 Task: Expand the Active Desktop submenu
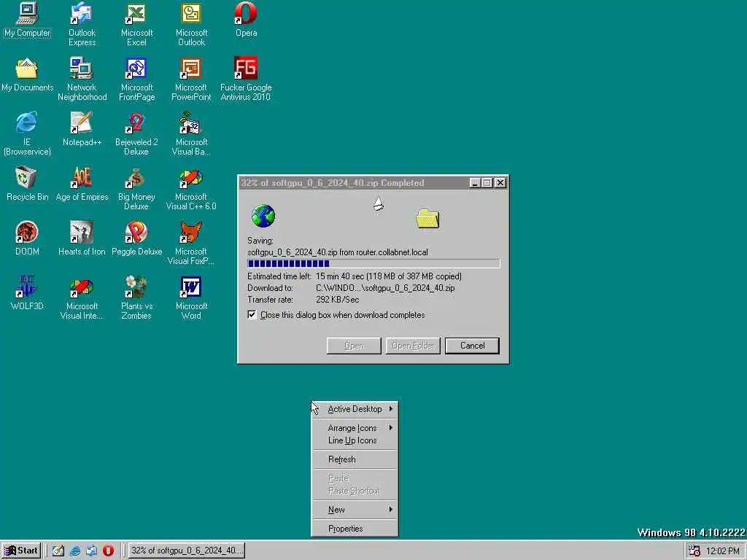tap(355, 409)
